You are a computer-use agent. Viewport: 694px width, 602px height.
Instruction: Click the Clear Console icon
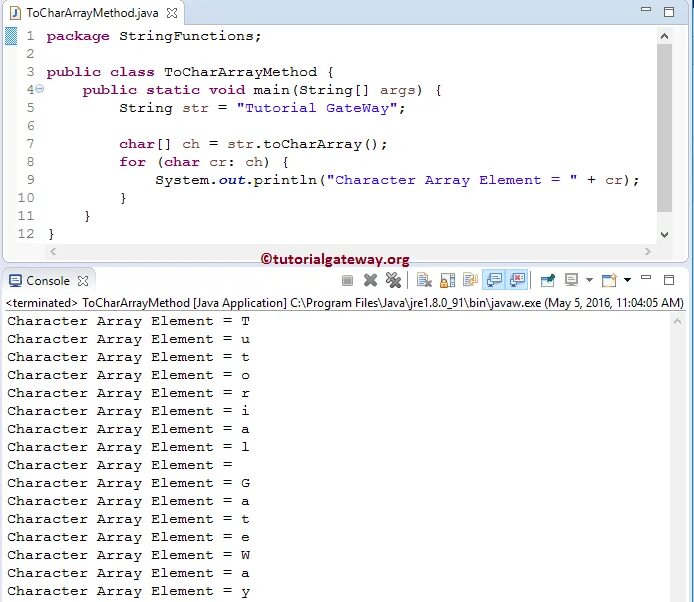coord(424,280)
